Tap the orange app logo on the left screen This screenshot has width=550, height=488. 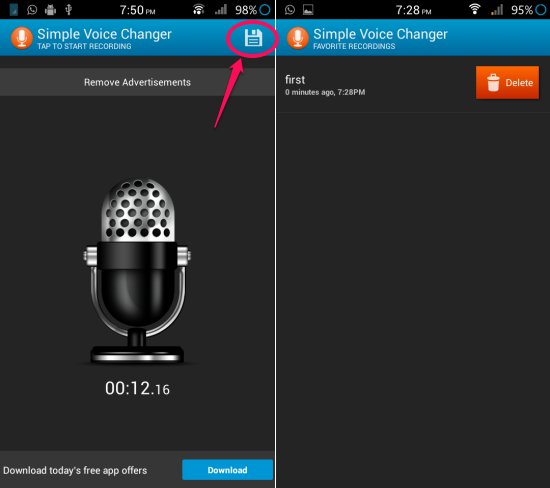pos(22,38)
